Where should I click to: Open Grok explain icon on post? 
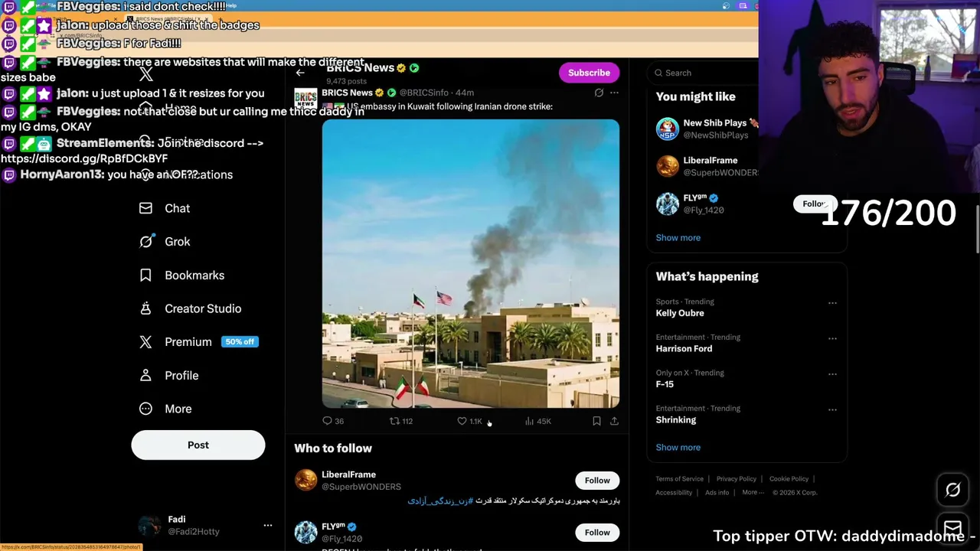[x=599, y=93]
